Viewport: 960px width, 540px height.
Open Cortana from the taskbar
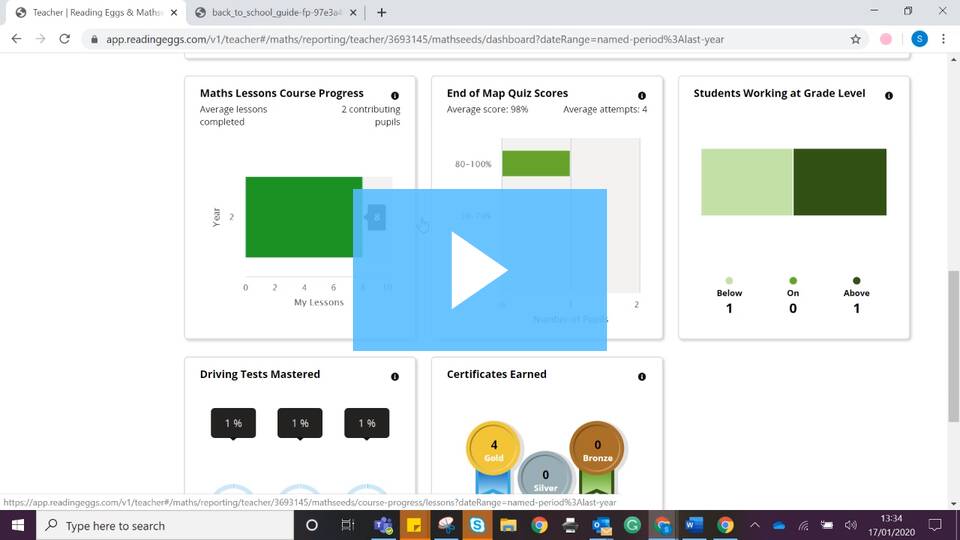click(x=312, y=525)
